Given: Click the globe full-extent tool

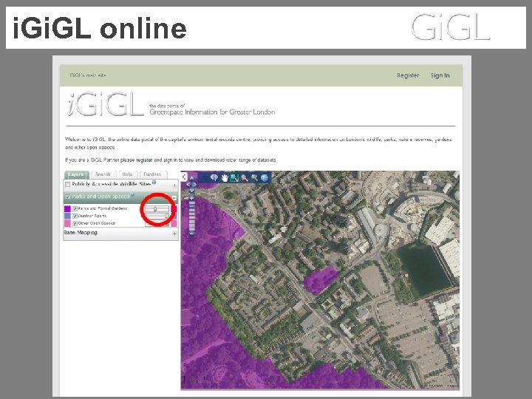Looking at the screenshot, I should (265, 178).
